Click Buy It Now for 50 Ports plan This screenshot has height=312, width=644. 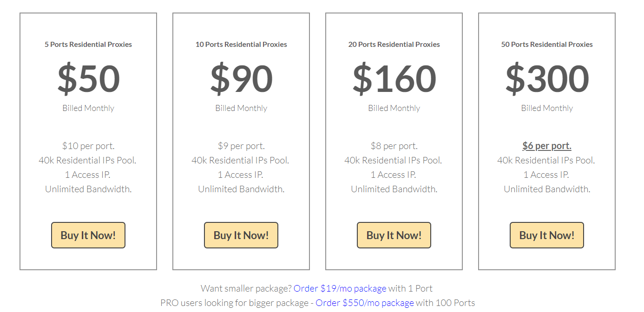[546, 235]
